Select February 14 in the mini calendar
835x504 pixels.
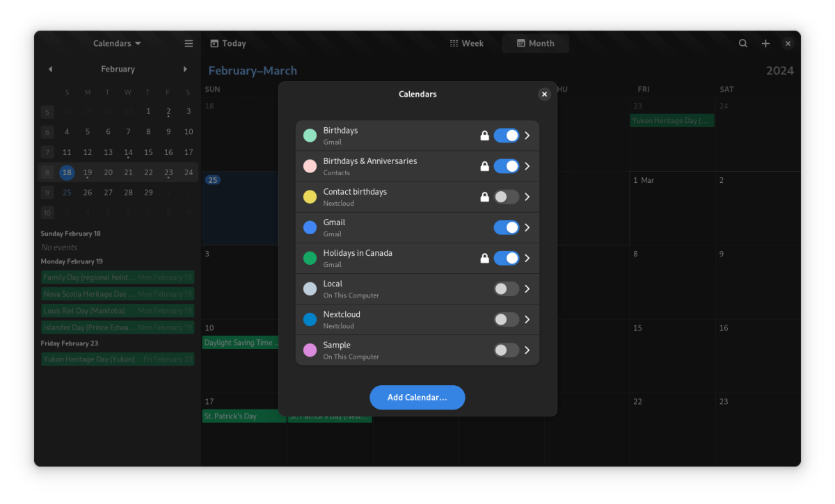[128, 152]
